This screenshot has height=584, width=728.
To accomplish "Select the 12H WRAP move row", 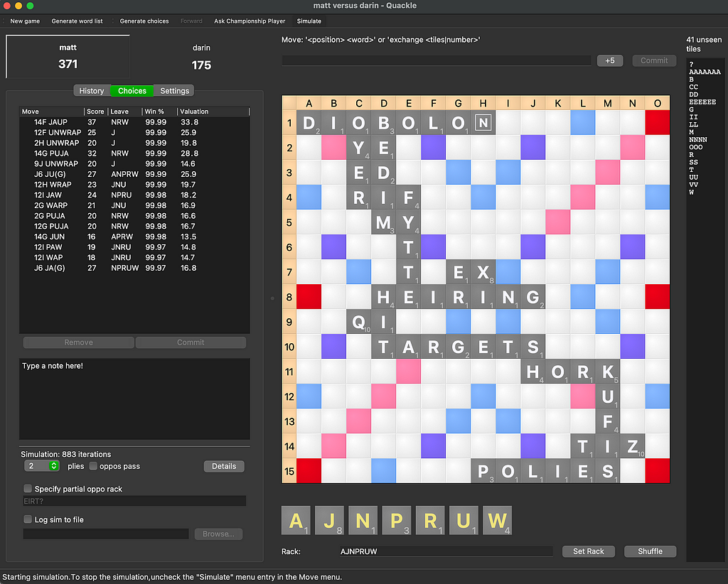I will (134, 184).
